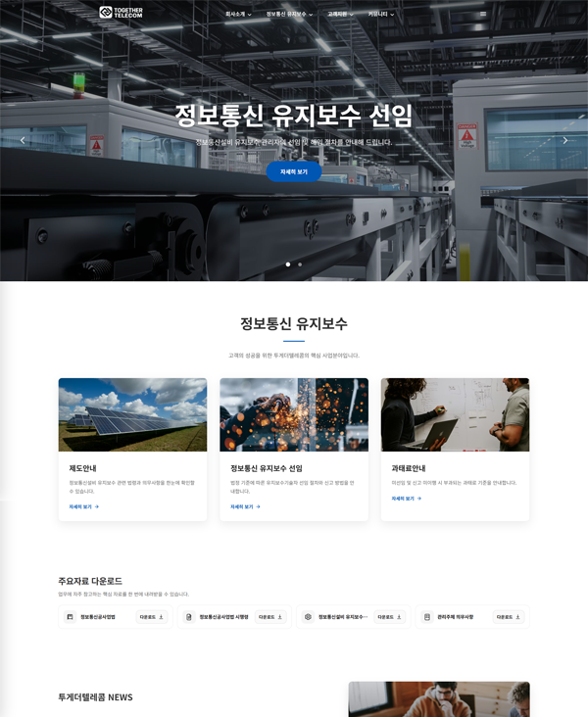Download the 정보통신공사업법 시행령 file

pyautogui.click(x=270, y=617)
